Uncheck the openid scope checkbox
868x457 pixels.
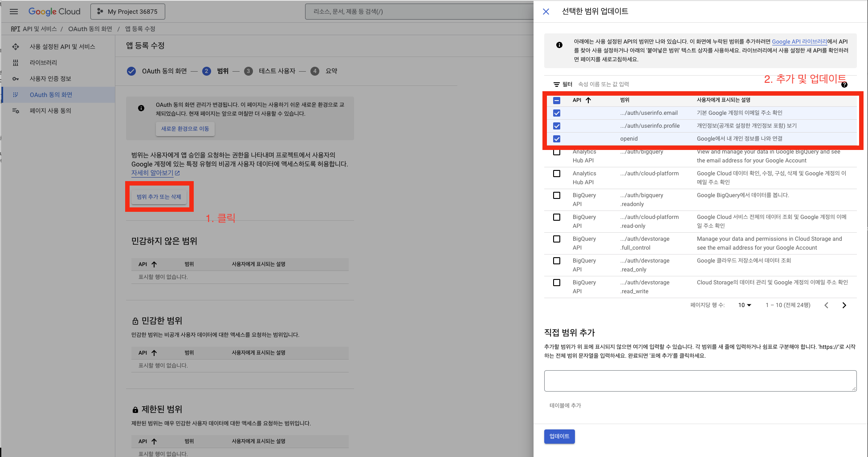[x=557, y=139]
